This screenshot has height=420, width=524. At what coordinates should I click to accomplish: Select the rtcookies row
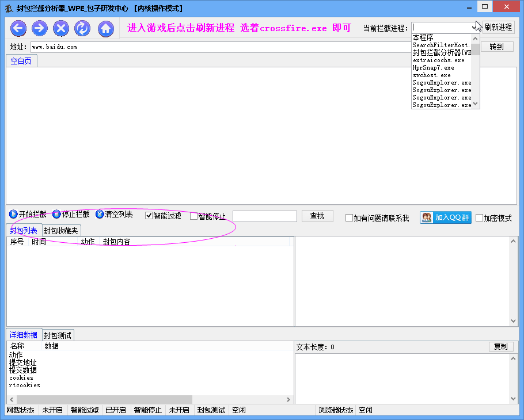pyautogui.click(x=24, y=385)
